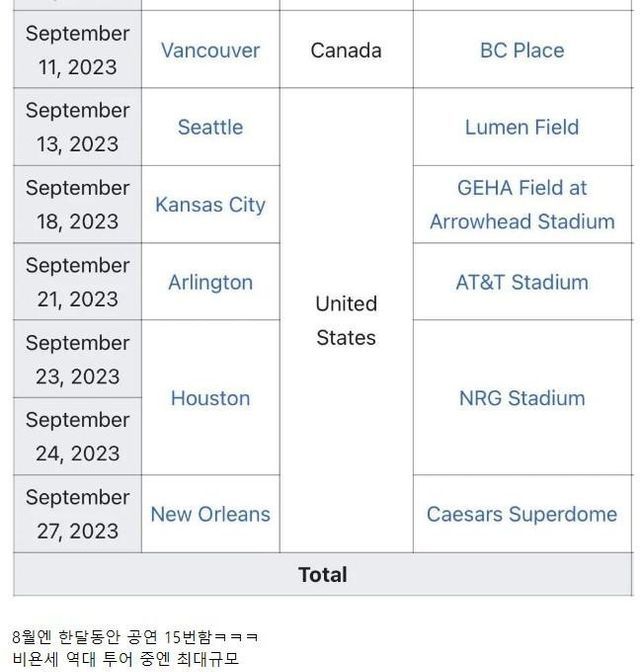The width and height of the screenshot is (640, 672).
Task: Open the Vancouver city link
Action: pyautogui.click(x=210, y=50)
